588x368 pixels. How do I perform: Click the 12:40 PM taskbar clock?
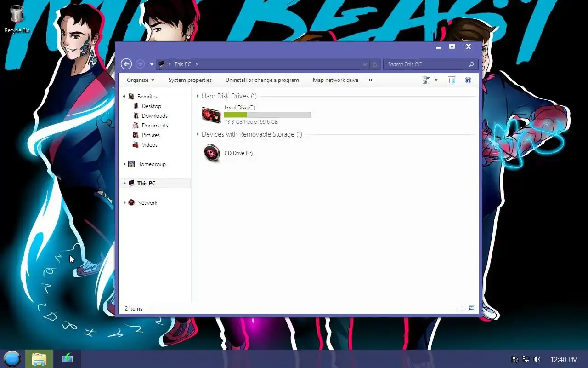click(x=564, y=359)
